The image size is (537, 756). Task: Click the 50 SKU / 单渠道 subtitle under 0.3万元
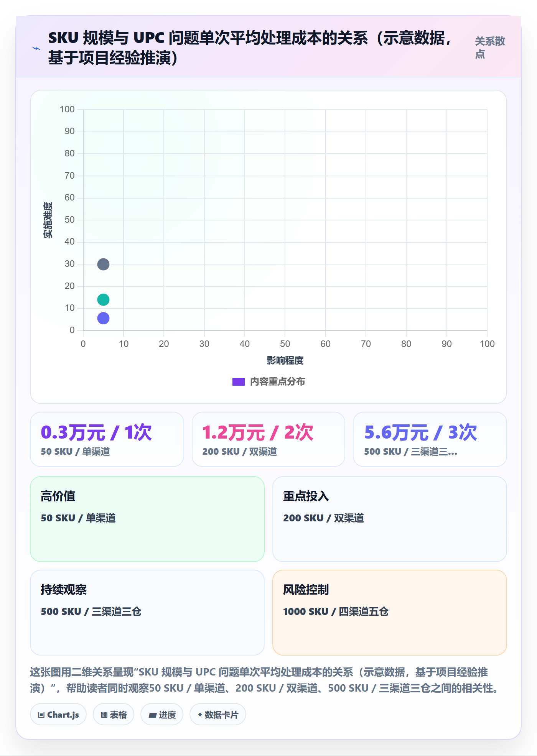click(76, 452)
